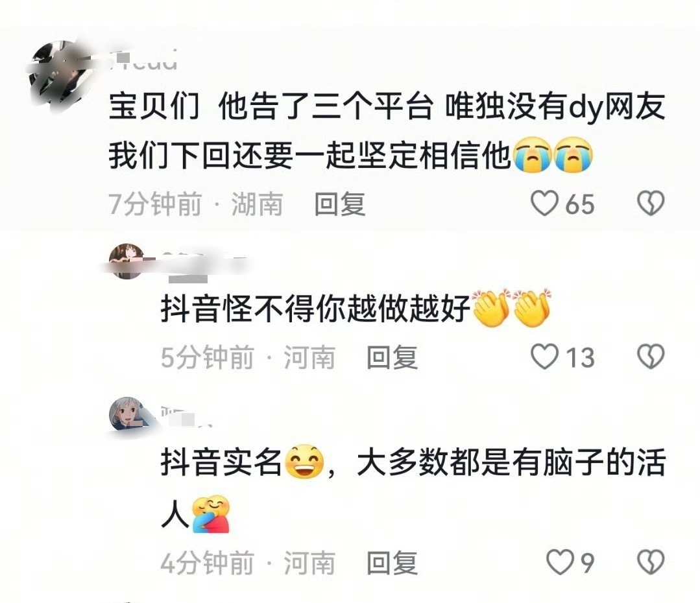Open the first commenter's blurred avatar
Image resolution: width=700 pixels, height=603 pixels.
[60, 71]
